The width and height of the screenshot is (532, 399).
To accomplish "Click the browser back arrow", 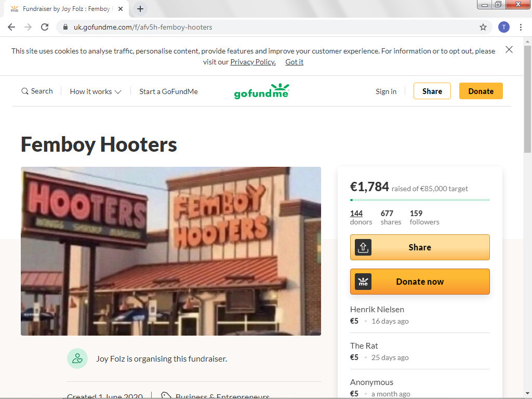I will pos(11,27).
